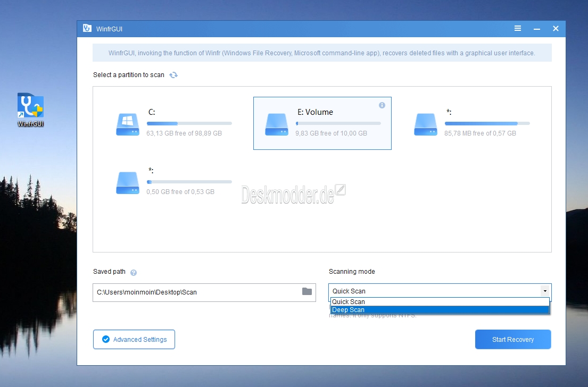The width and height of the screenshot is (588, 387).
Task: Click usage bar of 0,57 GB partition
Action: pos(487,123)
